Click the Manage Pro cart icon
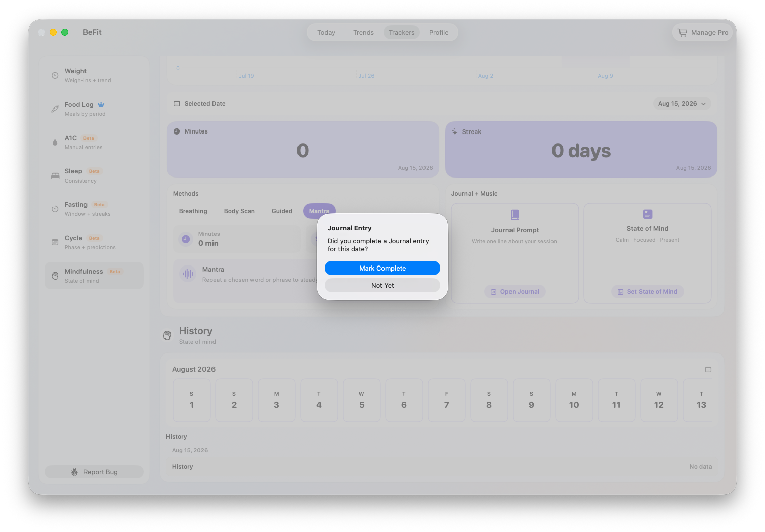 click(683, 33)
